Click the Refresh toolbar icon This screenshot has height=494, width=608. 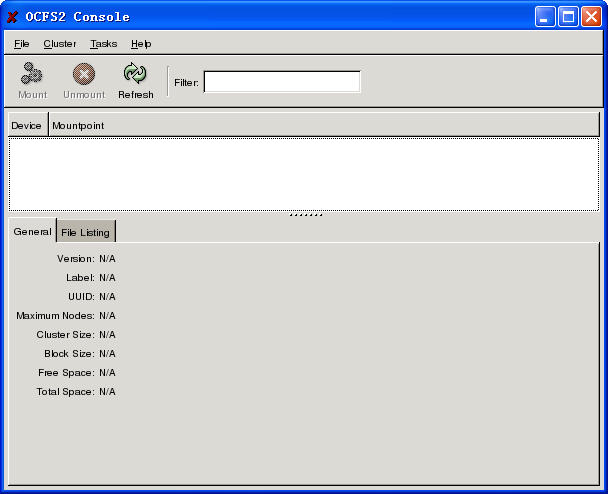[135, 81]
